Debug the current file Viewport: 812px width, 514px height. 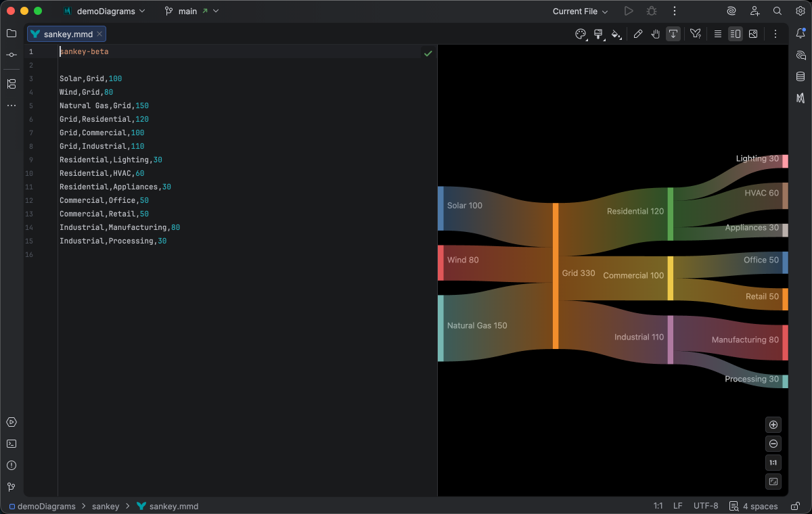652,11
